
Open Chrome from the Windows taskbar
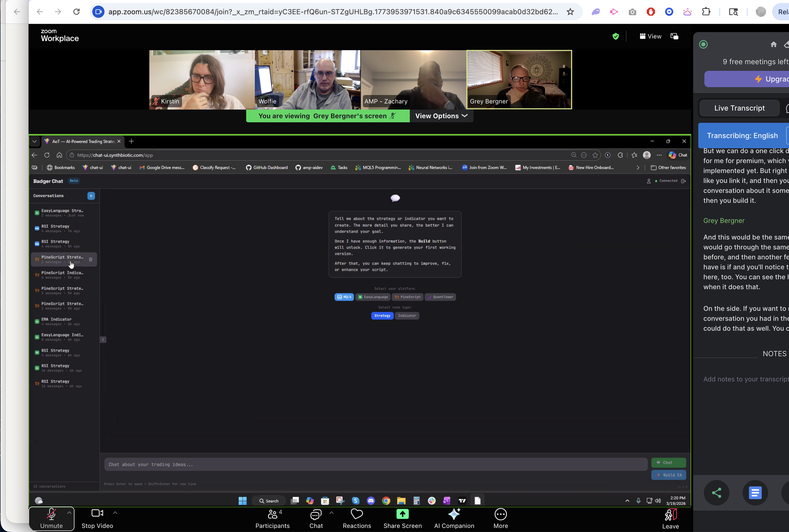(386, 501)
